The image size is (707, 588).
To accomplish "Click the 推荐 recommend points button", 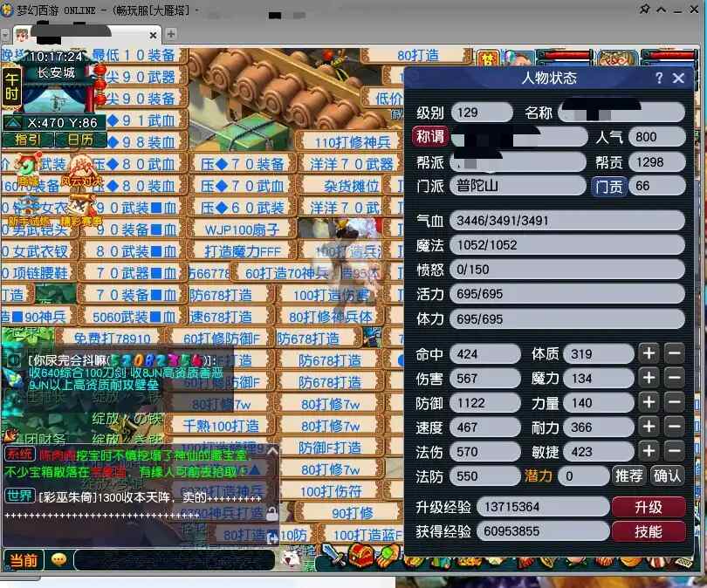I will pos(629,475).
